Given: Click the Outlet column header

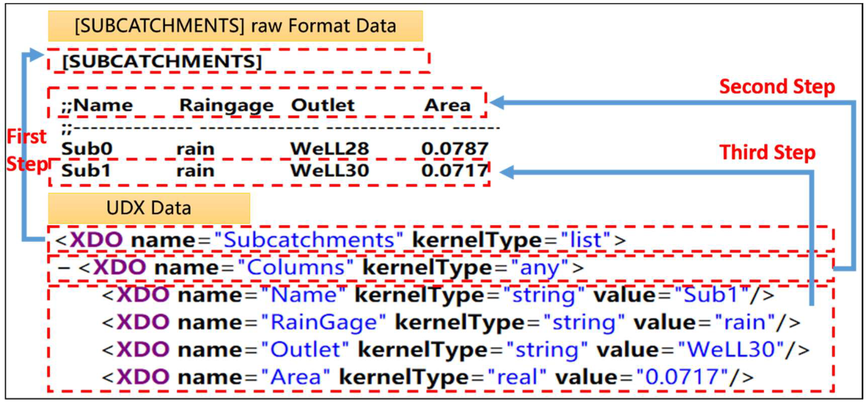Looking at the screenshot, I should (322, 105).
